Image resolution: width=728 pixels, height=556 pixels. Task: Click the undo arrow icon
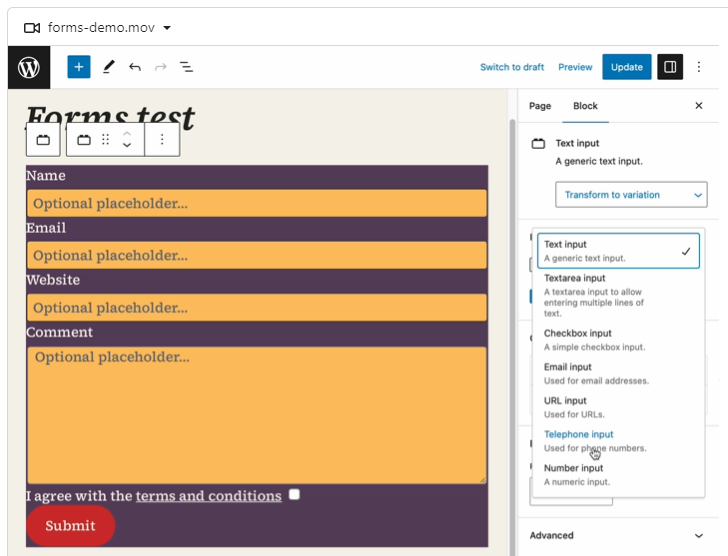134,67
